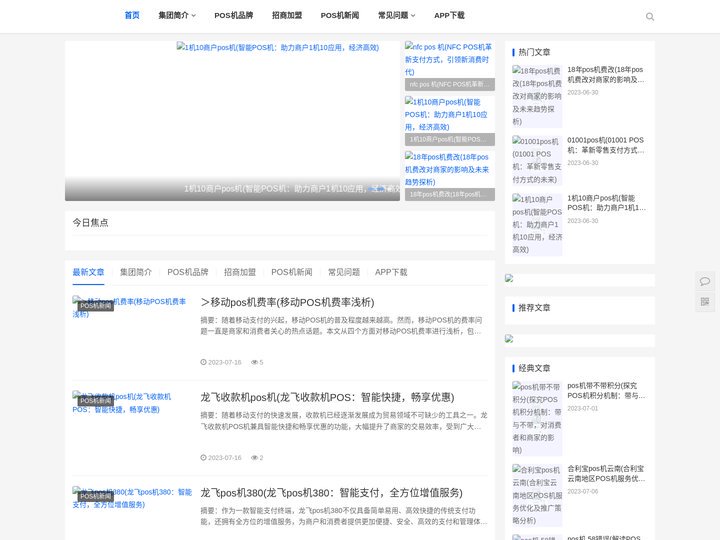Click 经典文章 sidebar heading

point(534,368)
